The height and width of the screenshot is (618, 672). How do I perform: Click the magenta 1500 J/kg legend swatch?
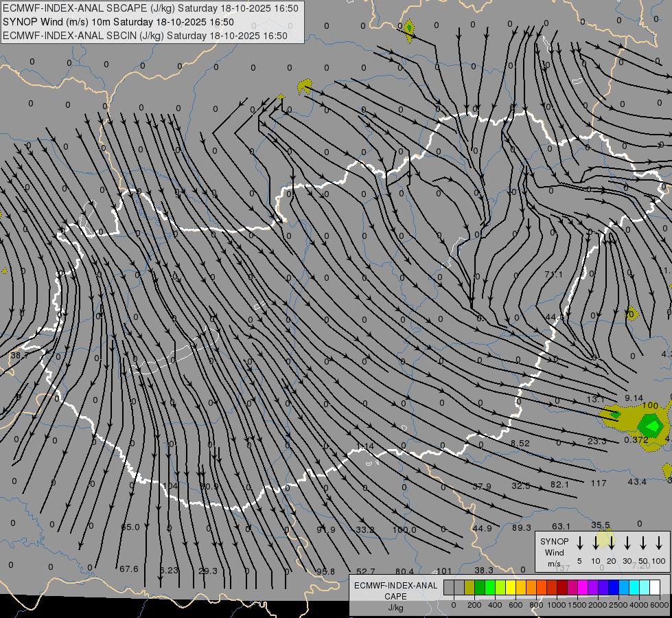point(583,588)
